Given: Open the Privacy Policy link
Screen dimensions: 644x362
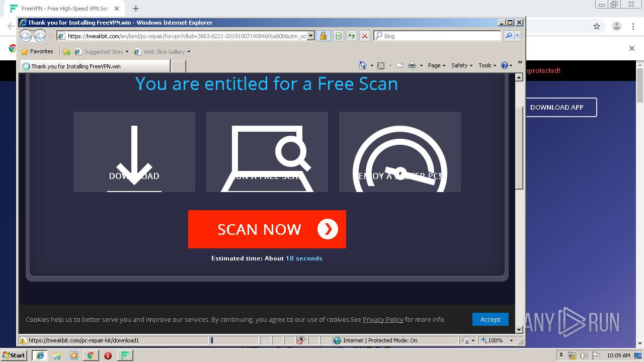Looking at the screenshot, I should click(x=383, y=319).
